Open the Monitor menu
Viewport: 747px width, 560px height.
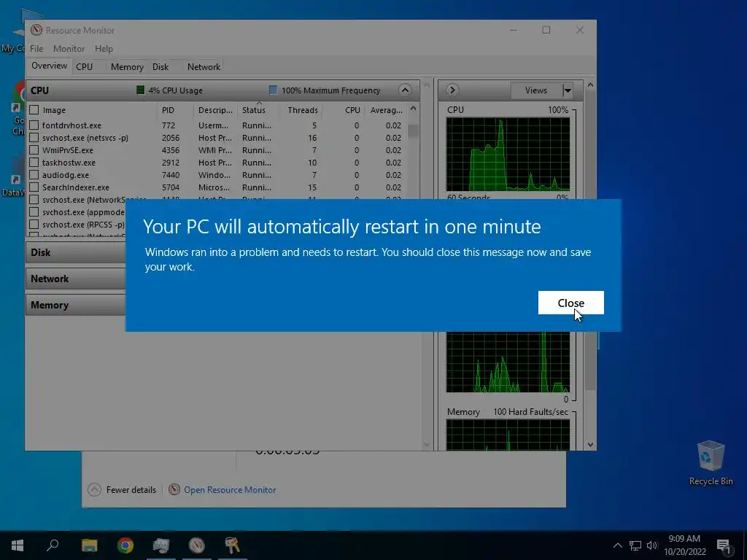coord(69,49)
